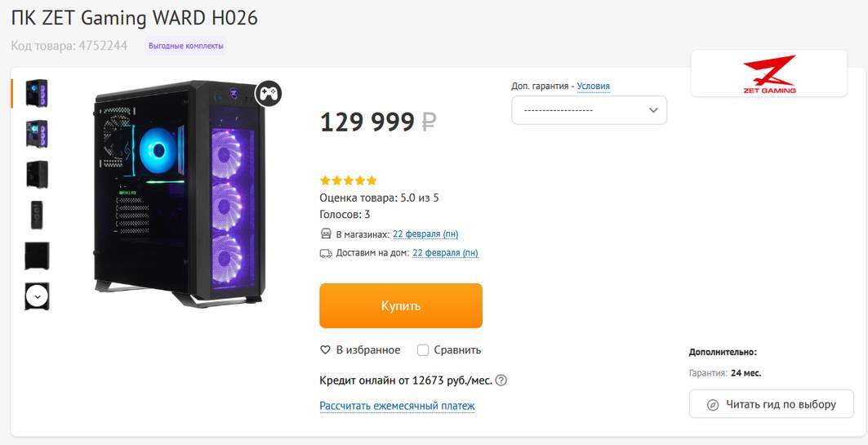Viewport: 868px width, 445px height.
Task: Click the compass icon in guide button
Action: (x=712, y=404)
